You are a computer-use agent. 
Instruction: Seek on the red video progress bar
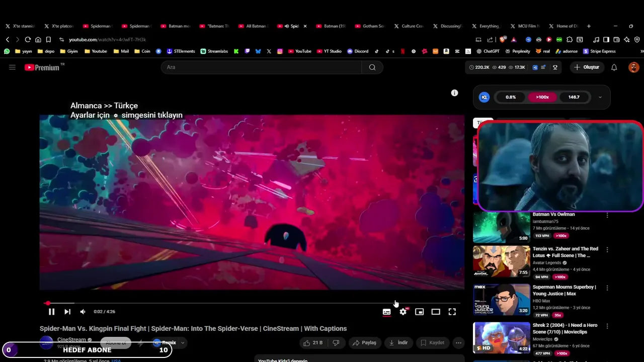[252, 303]
